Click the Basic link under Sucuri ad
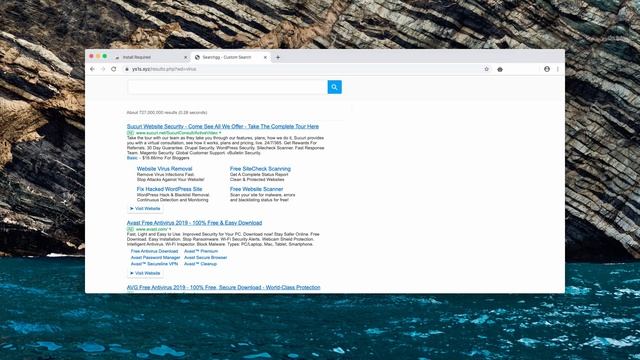640x360 pixels. [x=132, y=158]
